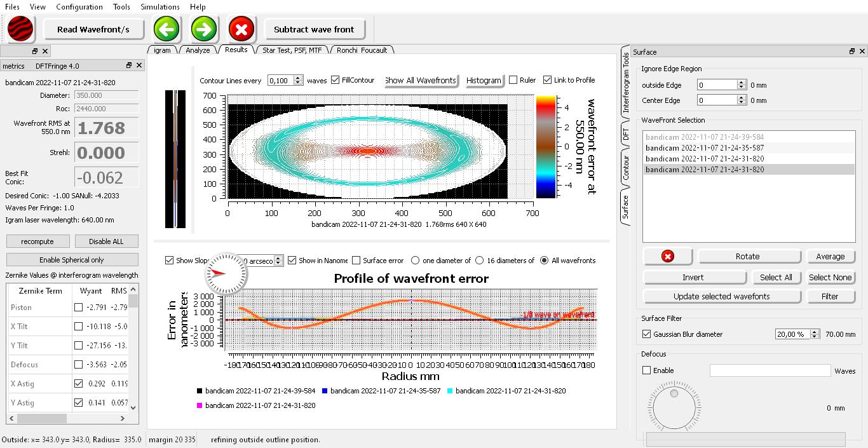
Task: Undock the metrics DFTFringe panel
Action: click(x=129, y=65)
